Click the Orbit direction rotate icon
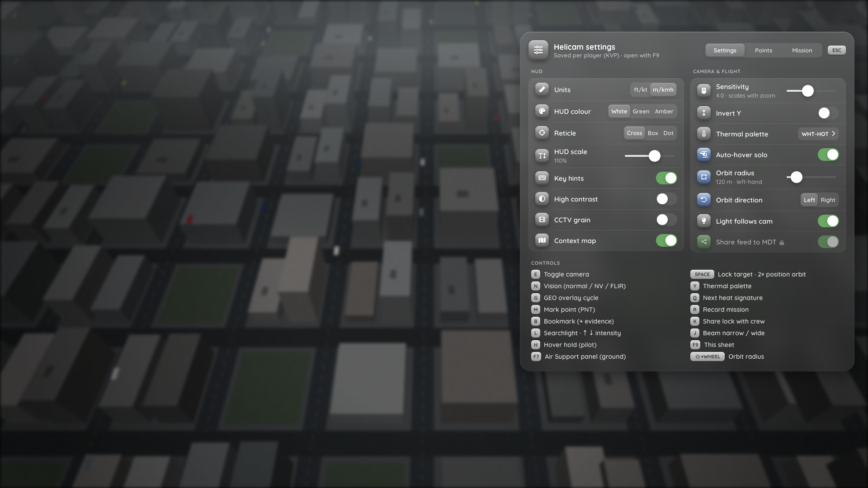 (703, 200)
